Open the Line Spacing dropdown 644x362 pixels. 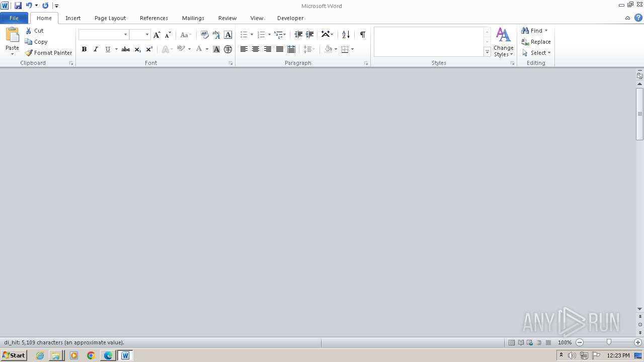tap(308, 49)
